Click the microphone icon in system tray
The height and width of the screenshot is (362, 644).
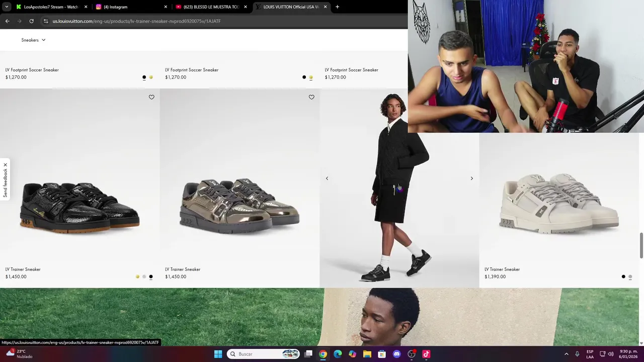(x=577, y=354)
